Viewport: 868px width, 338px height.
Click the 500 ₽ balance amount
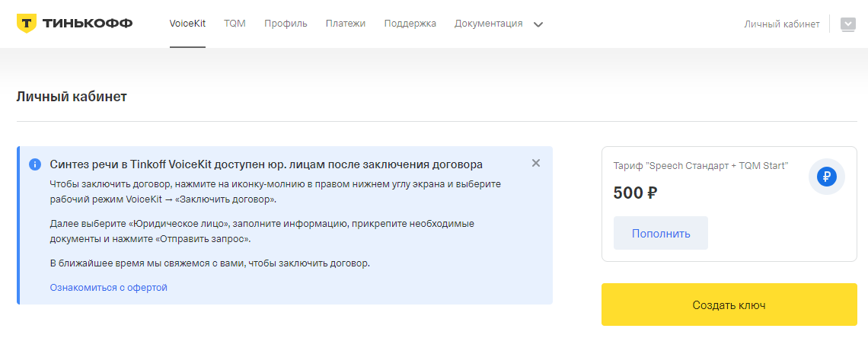coord(635,193)
